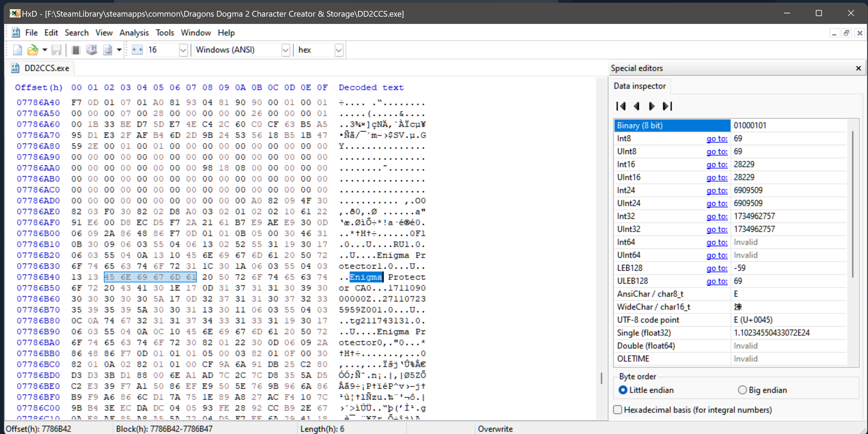868x434 pixels.
Task: Click the HxD application icon in title bar
Action: pos(15,13)
